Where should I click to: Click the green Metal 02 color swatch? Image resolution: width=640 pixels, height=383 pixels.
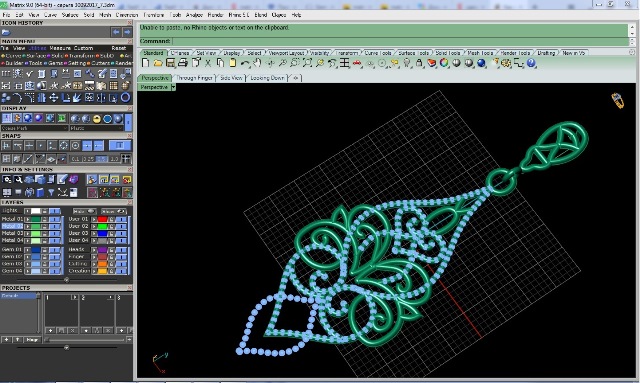click(36, 226)
